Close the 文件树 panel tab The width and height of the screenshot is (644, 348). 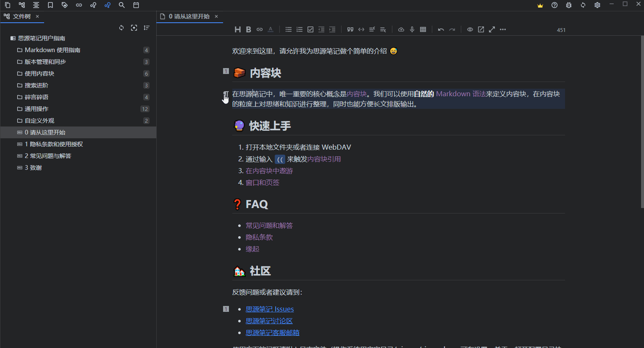click(37, 16)
